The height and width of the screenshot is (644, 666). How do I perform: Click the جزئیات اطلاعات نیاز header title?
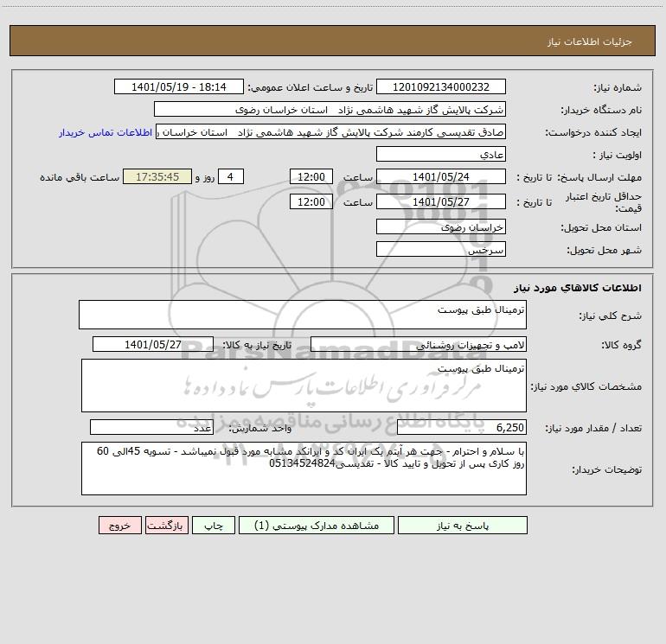point(590,41)
